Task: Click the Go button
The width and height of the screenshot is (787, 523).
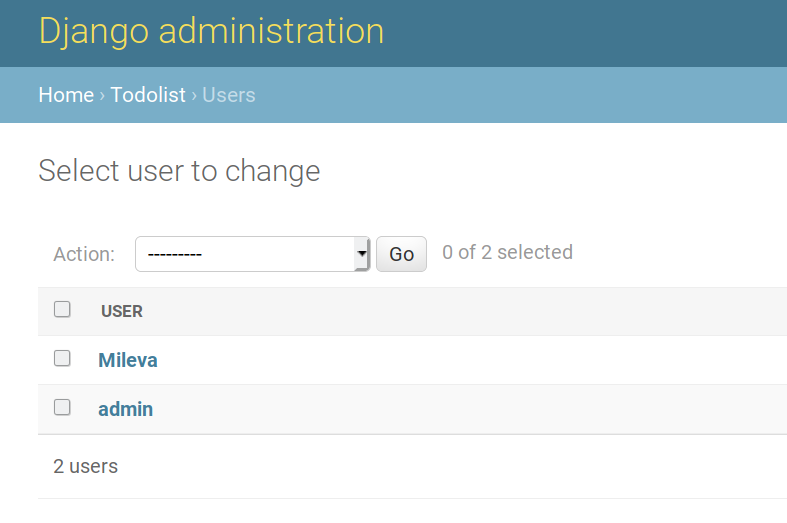Action: click(402, 254)
